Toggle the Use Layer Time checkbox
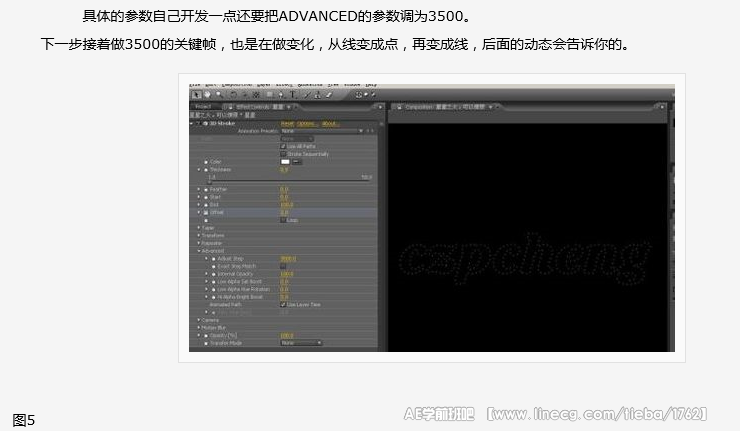 click(283, 304)
